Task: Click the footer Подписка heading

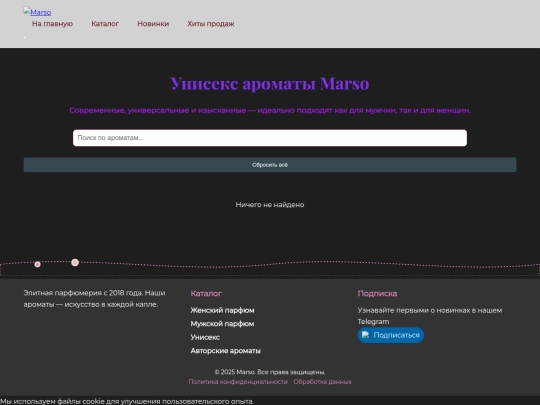Action: coord(377,293)
